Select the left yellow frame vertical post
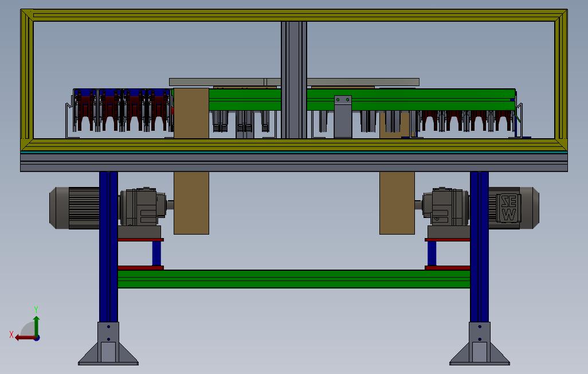The image size is (588, 374). [27, 80]
